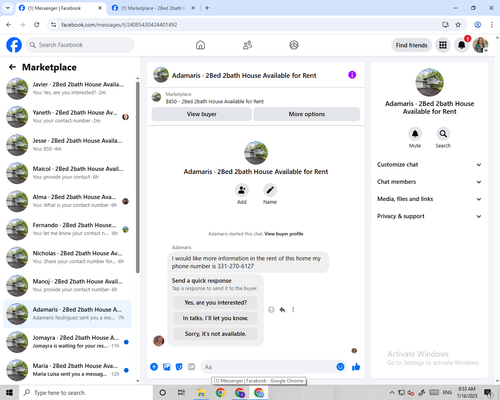Image resolution: width=500 pixels, height=400 pixels.
Task: Open conversation information purple icon
Action: pyautogui.click(x=352, y=75)
